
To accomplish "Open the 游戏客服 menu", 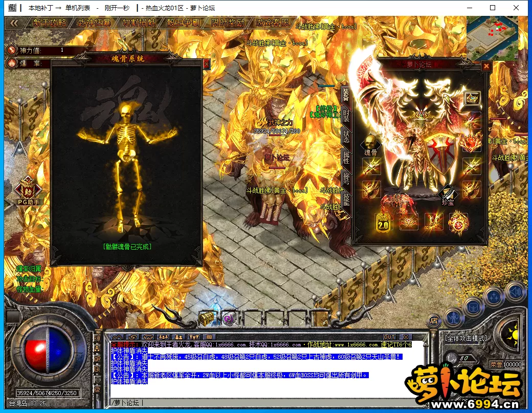I will tap(273, 23).
